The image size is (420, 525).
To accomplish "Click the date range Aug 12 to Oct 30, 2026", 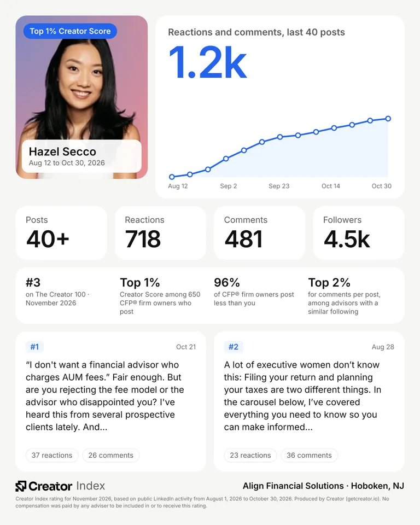I will [x=67, y=163].
